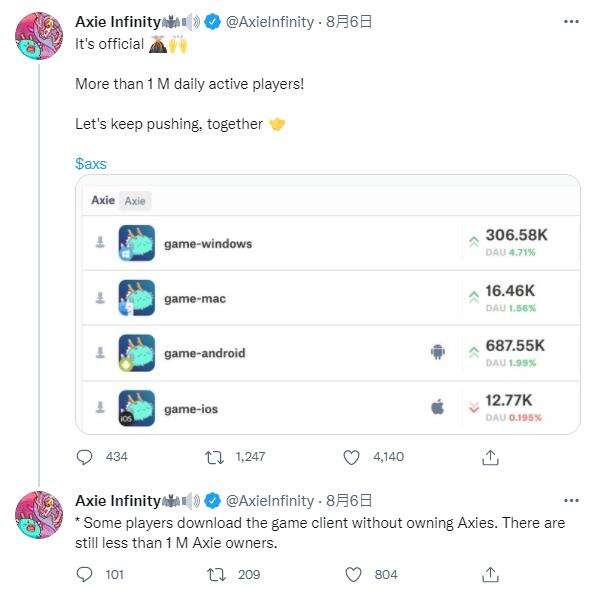
Task: Open more options on first tweet
Action: (x=571, y=22)
